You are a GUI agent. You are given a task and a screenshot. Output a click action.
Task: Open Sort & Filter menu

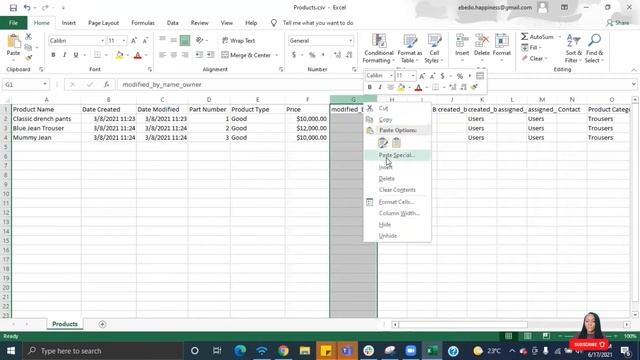[x=573, y=49]
